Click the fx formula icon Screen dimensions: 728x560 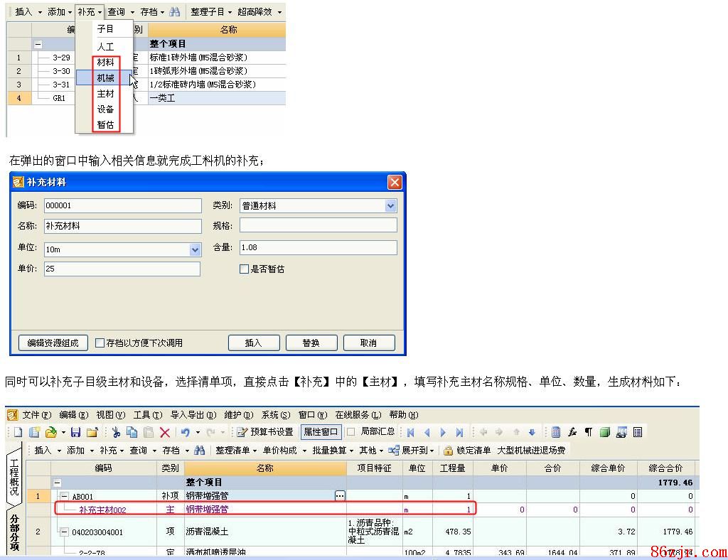(x=572, y=432)
